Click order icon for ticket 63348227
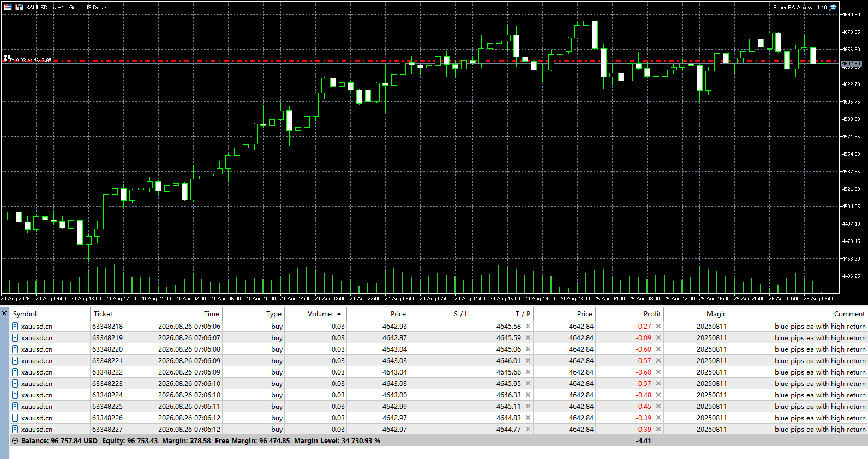The width and height of the screenshot is (868, 459). pyautogui.click(x=15, y=430)
